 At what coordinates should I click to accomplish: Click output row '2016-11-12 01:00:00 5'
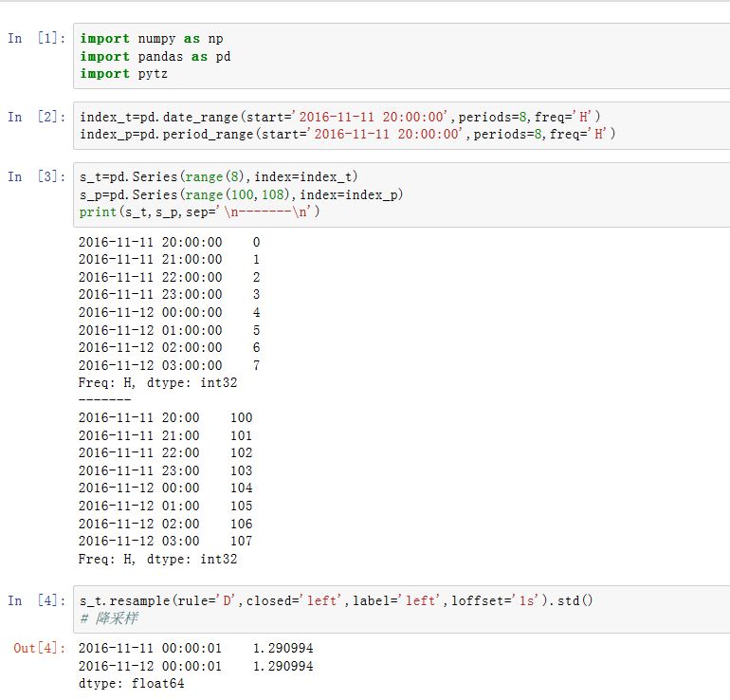(169, 330)
